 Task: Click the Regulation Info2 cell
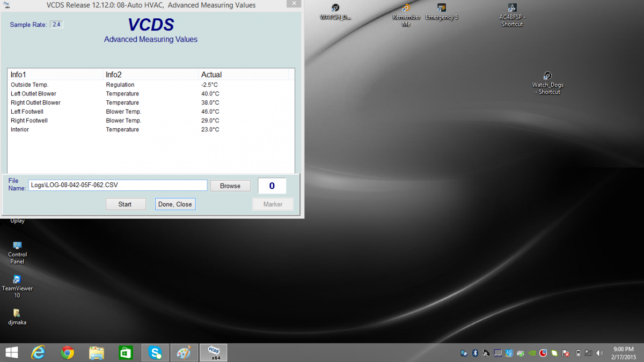click(120, 85)
